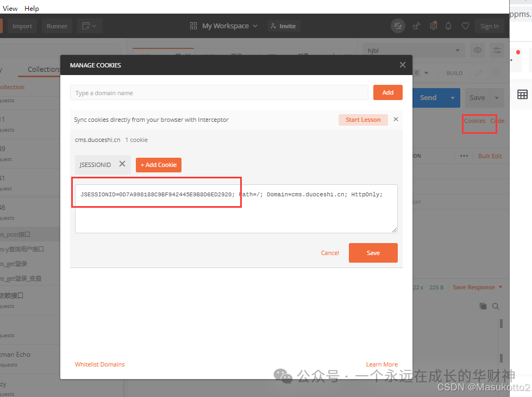Open the Learn More link
Screen dimensions: 532x397
(x=381, y=364)
